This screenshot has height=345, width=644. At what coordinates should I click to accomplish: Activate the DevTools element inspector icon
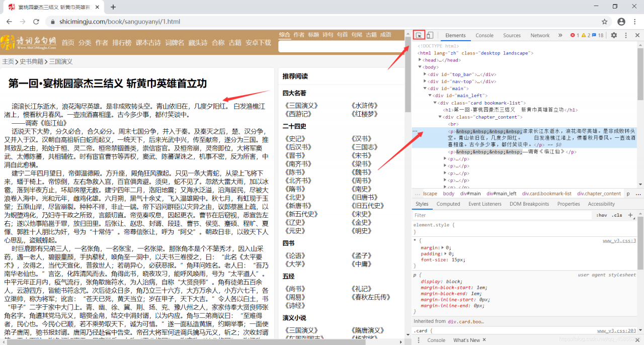coord(419,35)
